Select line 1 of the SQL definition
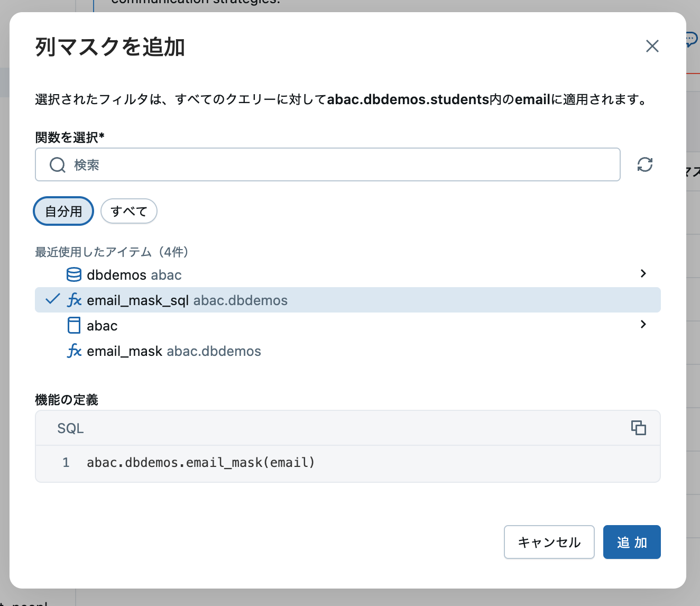700x606 pixels. (x=200, y=462)
